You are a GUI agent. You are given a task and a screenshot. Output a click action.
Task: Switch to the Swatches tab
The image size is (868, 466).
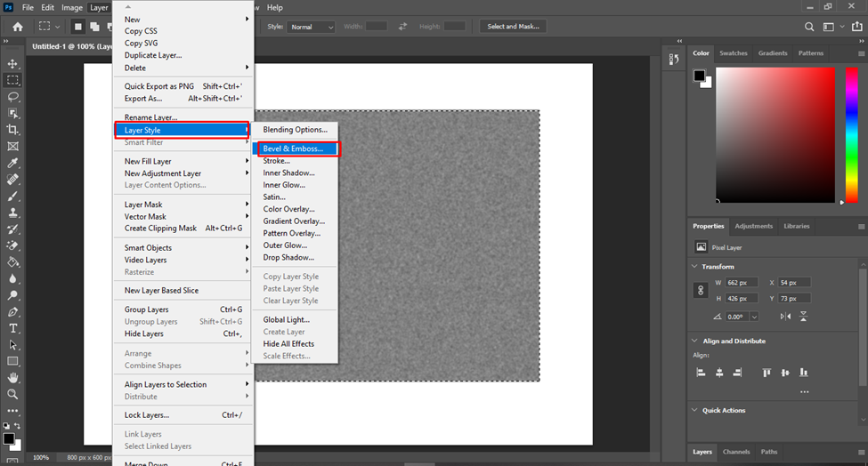click(733, 53)
